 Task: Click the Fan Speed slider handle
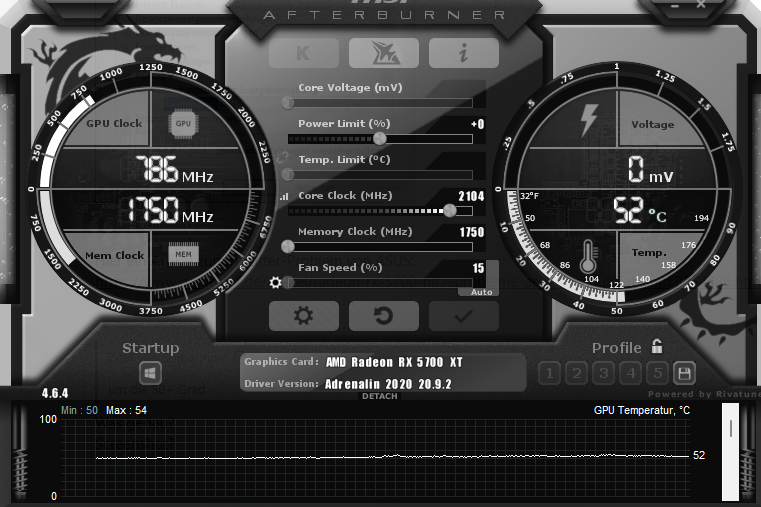coord(288,282)
